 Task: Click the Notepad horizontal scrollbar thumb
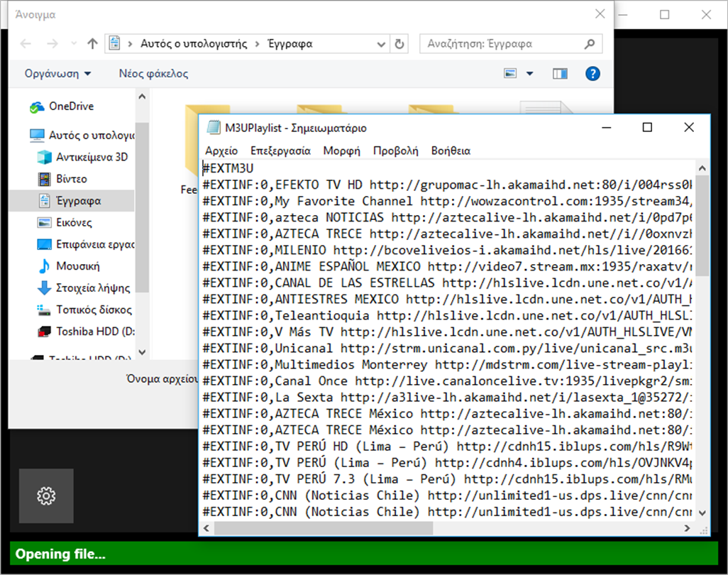pos(324,528)
